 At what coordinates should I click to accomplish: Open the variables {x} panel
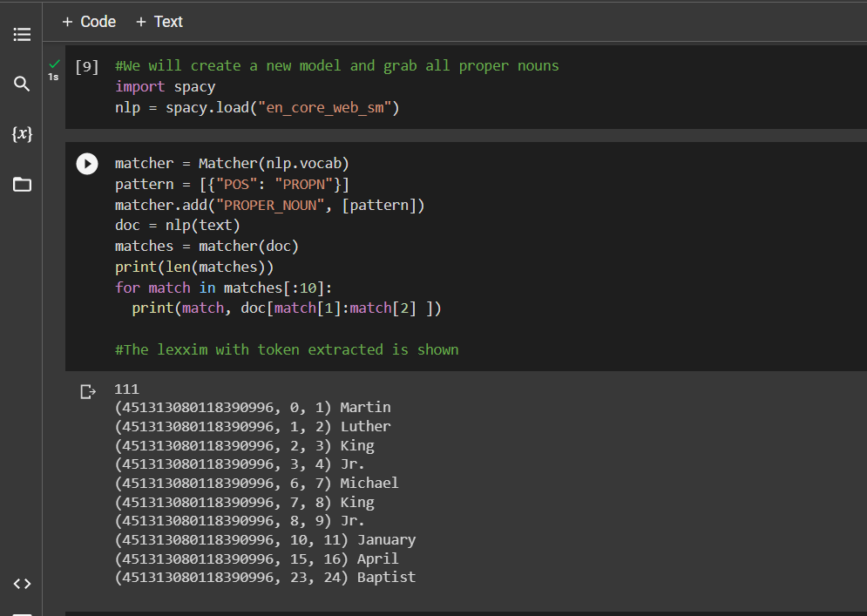[22, 134]
